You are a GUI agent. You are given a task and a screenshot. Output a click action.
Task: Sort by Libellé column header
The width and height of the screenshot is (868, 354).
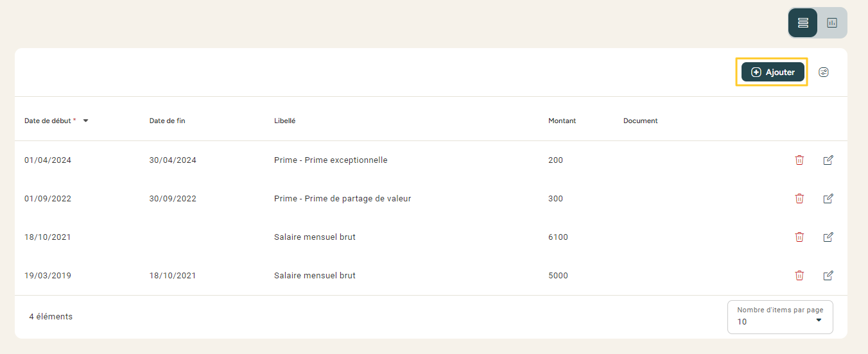pos(284,121)
